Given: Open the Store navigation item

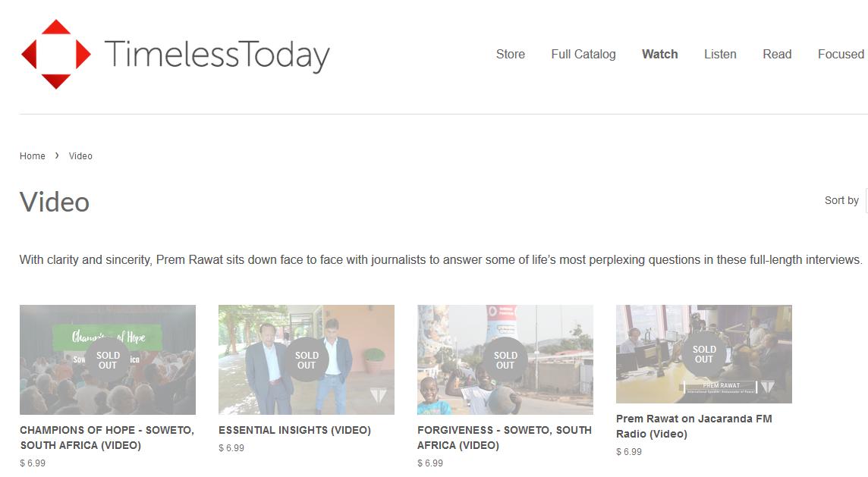Looking at the screenshot, I should [x=510, y=54].
